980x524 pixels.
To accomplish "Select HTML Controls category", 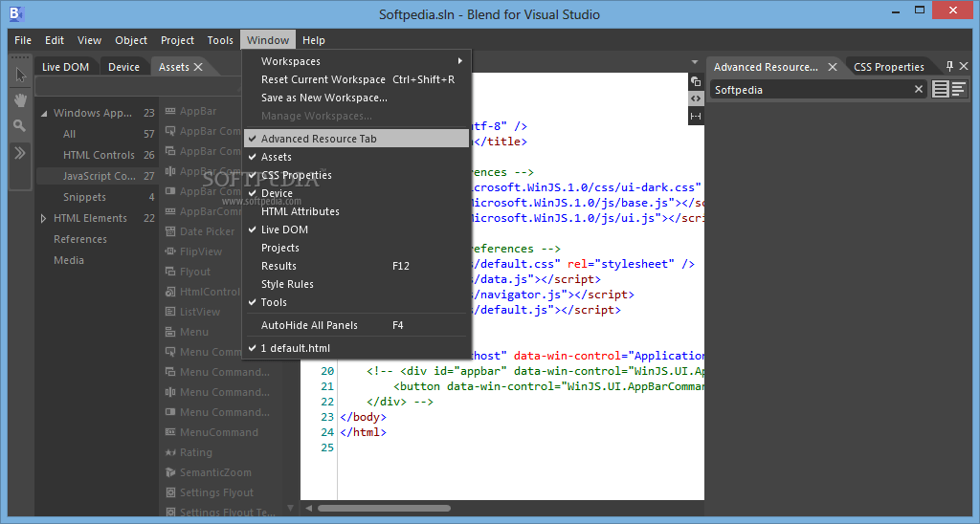I will click(x=97, y=155).
